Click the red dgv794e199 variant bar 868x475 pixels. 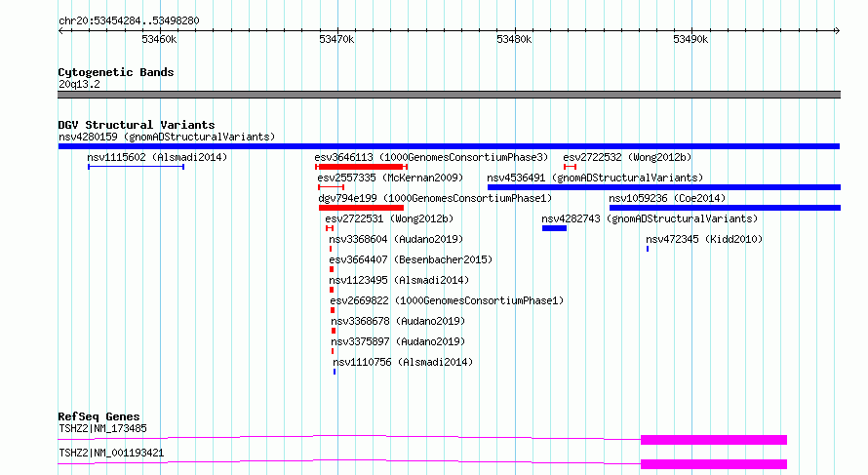tap(361, 208)
